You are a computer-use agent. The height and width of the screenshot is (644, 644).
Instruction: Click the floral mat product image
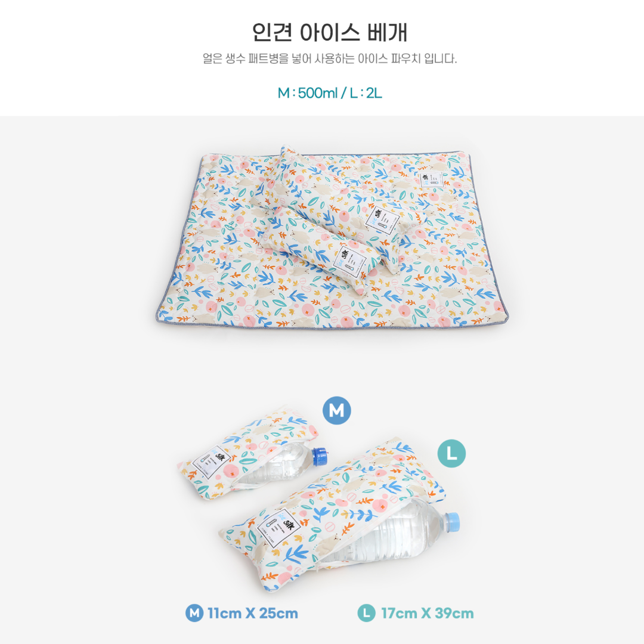point(332,238)
